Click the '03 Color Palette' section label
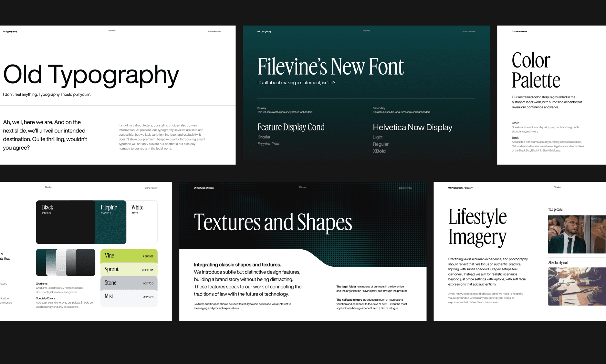The image size is (606, 364). pyautogui.click(x=519, y=32)
